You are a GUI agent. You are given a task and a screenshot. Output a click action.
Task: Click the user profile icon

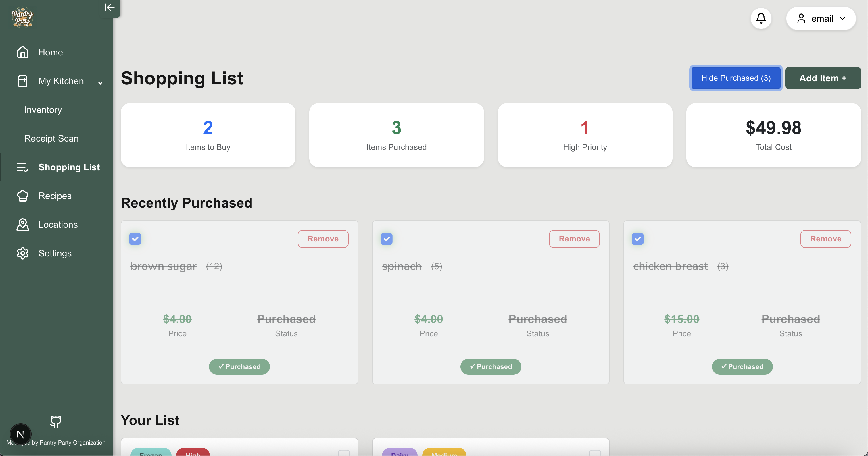tap(801, 18)
